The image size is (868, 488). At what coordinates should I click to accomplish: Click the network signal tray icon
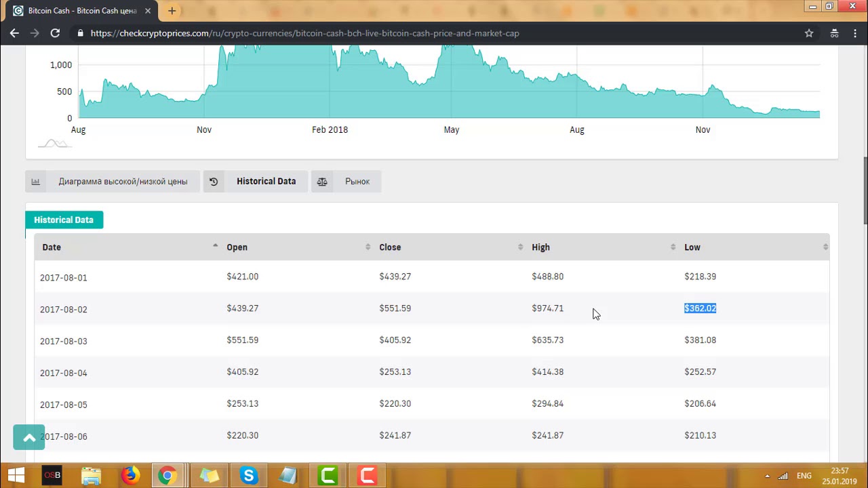(x=783, y=476)
